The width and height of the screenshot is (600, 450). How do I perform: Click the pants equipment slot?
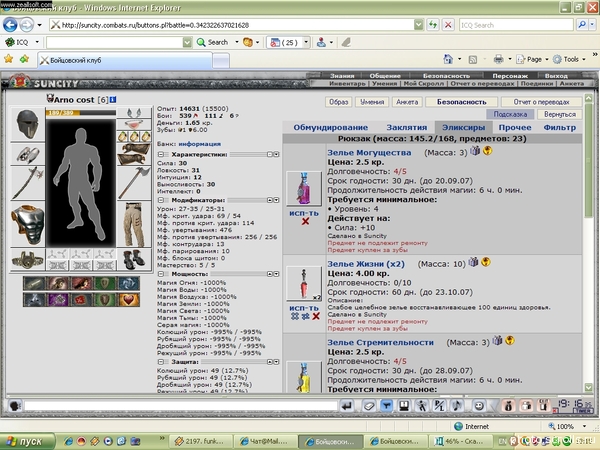click(x=134, y=225)
